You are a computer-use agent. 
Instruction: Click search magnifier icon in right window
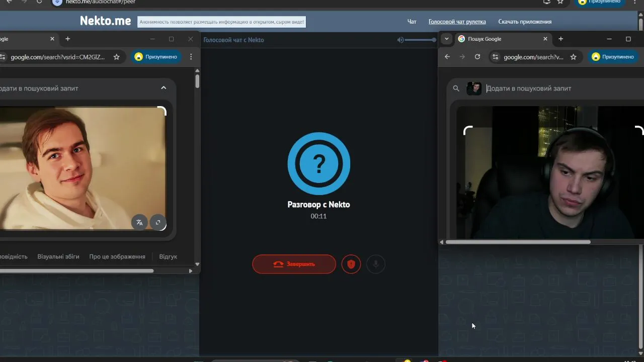[x=456, y=88]
